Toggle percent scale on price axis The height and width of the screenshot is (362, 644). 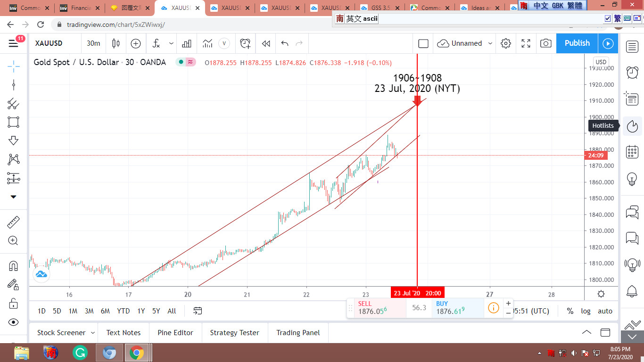coord(570,311)
